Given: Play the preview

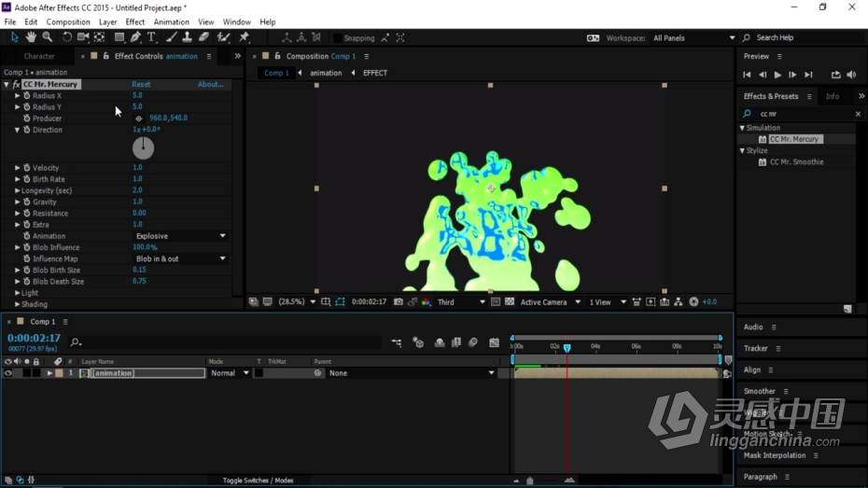Looking at the screenshot, I should (x=777, y=75).
